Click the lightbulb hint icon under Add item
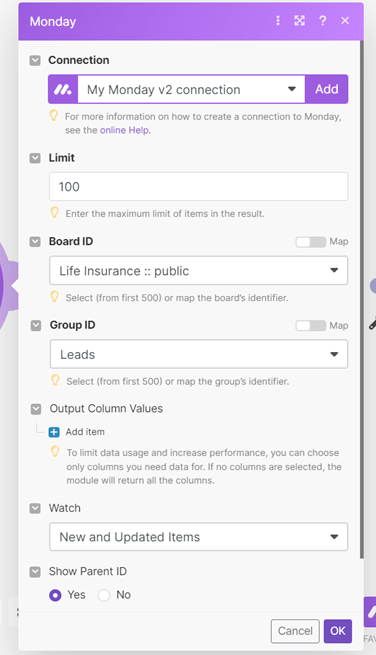This screenshot has height=655, width=376. pyautogui.click(x=55, y=452)
